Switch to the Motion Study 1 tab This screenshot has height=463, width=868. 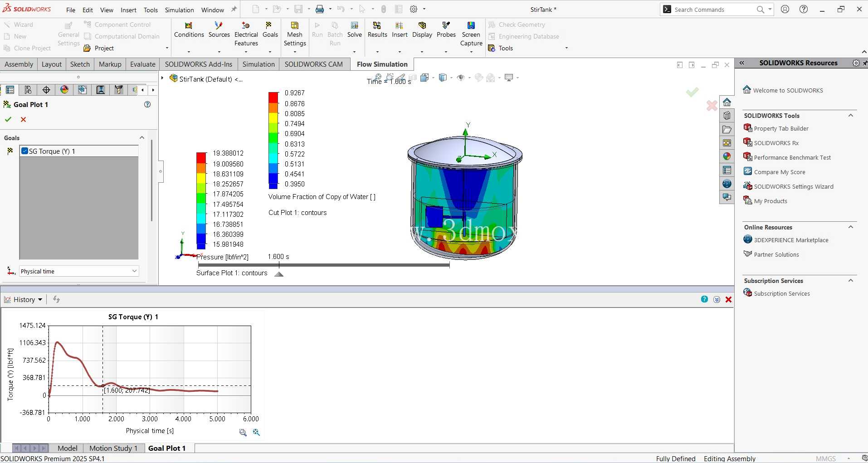113,448
